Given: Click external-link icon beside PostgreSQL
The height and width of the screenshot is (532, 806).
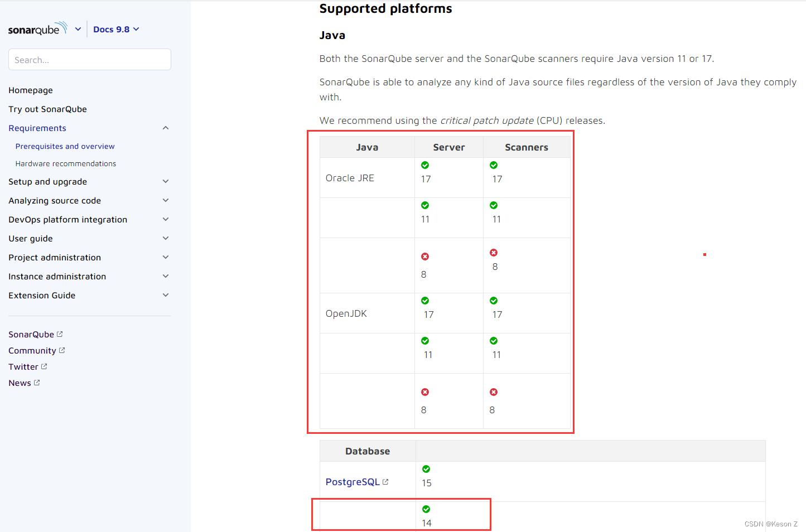Looking at the screenshot, I should 385,481.
